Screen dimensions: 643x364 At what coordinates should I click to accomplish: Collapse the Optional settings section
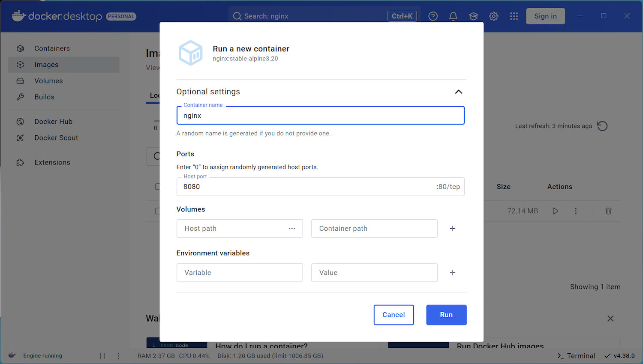pos(458,92)
